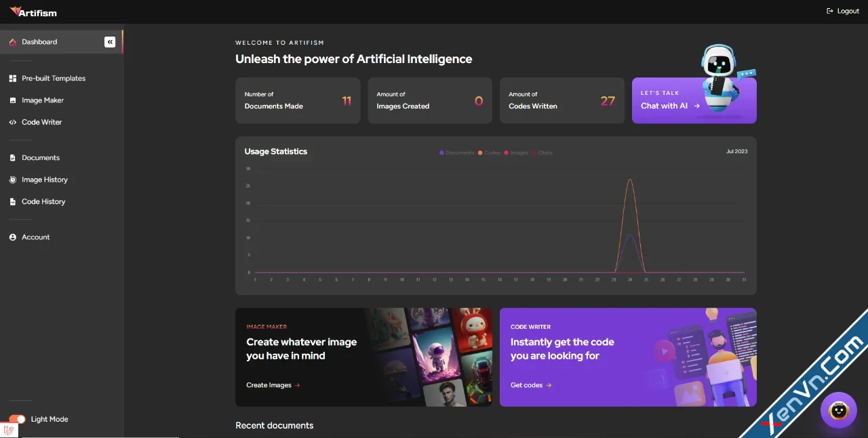Click the Logout link
Screen dimensions: 868x438
point(843,11)
